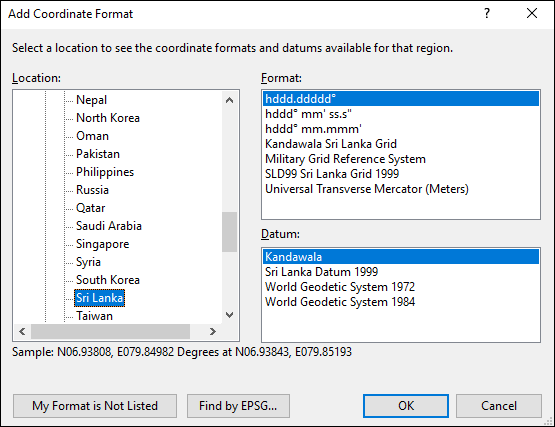Choose Pakistan from the Location tree
The height and width of the screenshot is (427, 555).
coord(98,154)
